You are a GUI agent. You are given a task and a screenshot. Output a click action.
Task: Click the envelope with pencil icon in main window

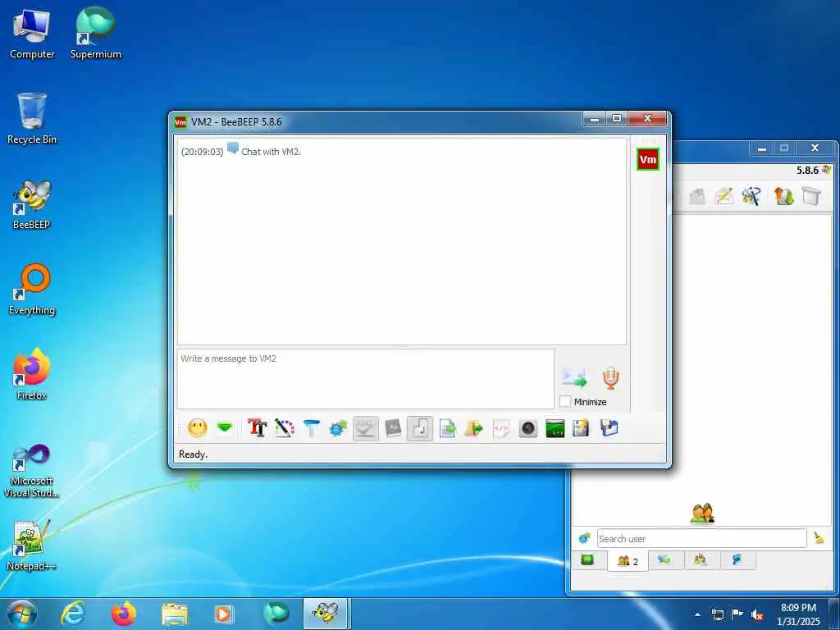(x=724, y=196)
